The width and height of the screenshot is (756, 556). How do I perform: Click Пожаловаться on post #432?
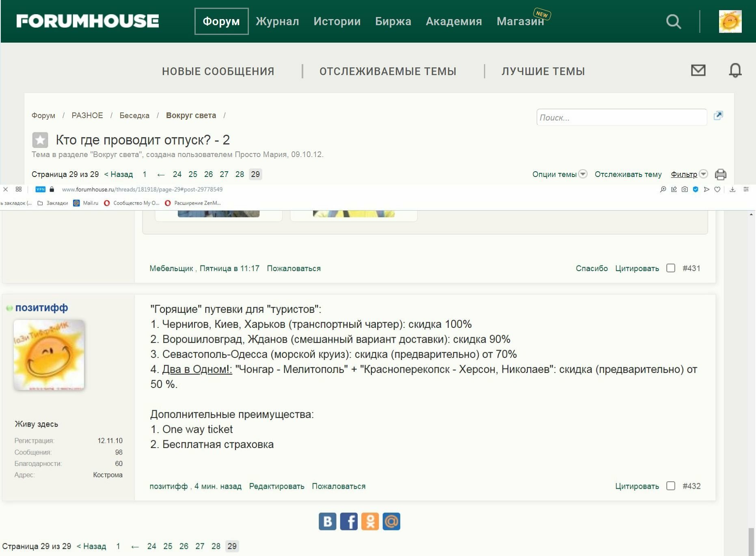click(339, 486)
